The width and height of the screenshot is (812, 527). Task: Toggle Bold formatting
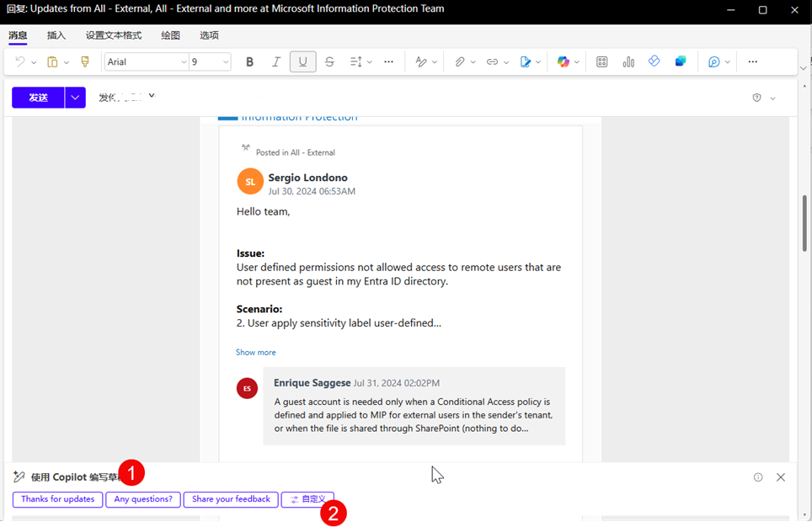(249, 62)
